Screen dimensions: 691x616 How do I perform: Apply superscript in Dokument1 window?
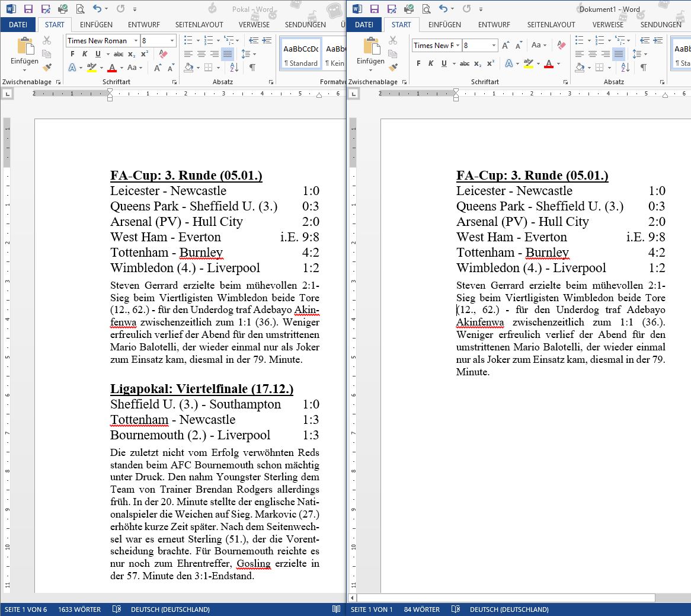pos(490,63)
